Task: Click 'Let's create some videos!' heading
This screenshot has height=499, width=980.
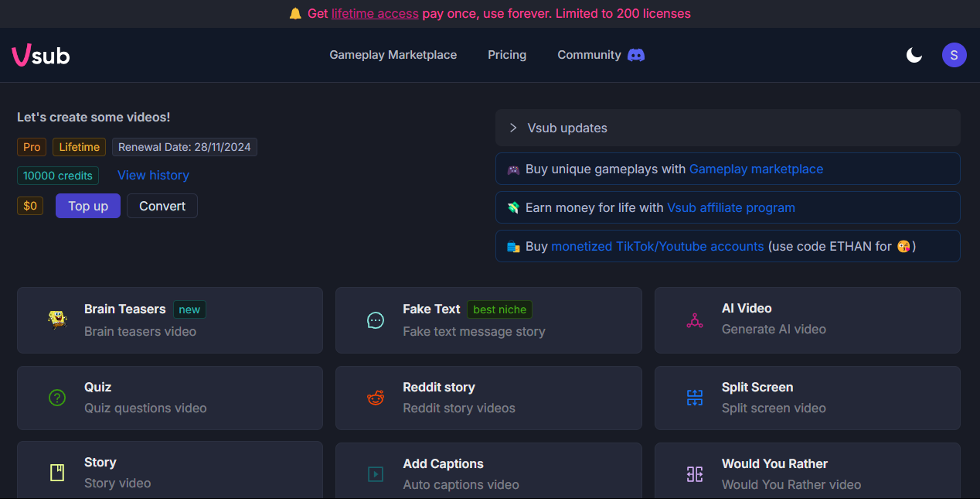Action: pos(94,117)
